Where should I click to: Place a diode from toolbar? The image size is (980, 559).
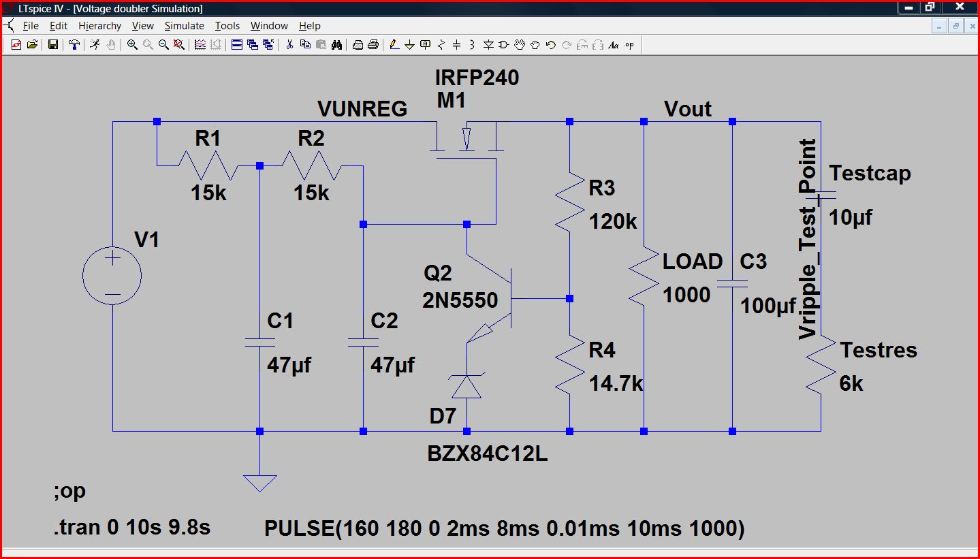click(x=488, y=45)
